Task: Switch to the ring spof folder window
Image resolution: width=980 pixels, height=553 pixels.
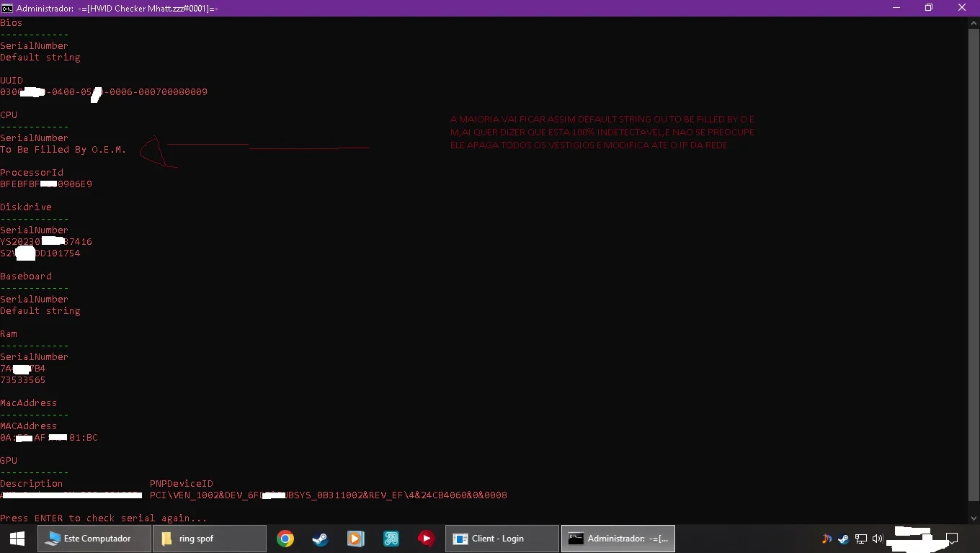Action: (210, 539)
